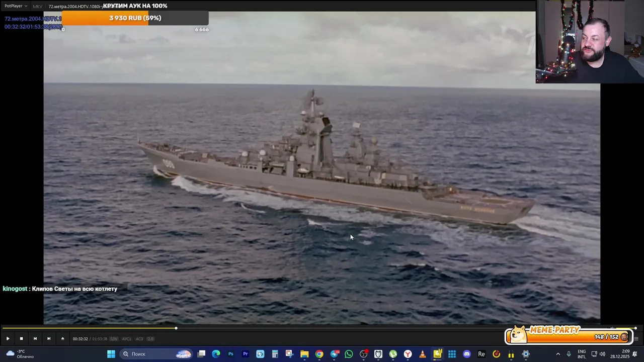Click the AC3 audio codec label

pos(139,339)
